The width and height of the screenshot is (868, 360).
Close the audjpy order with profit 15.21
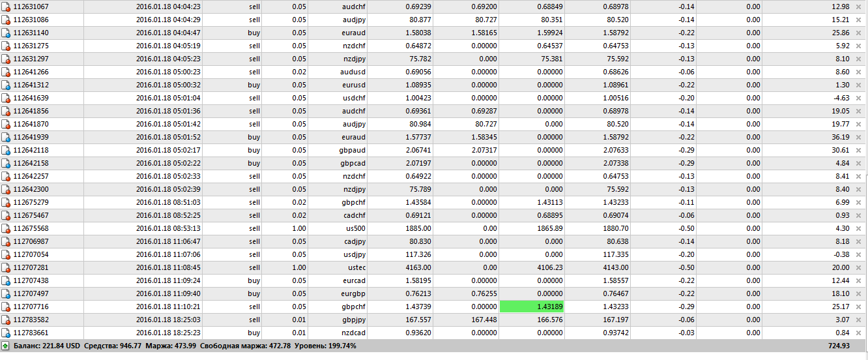pyautogui.click(x=859, y=20)
